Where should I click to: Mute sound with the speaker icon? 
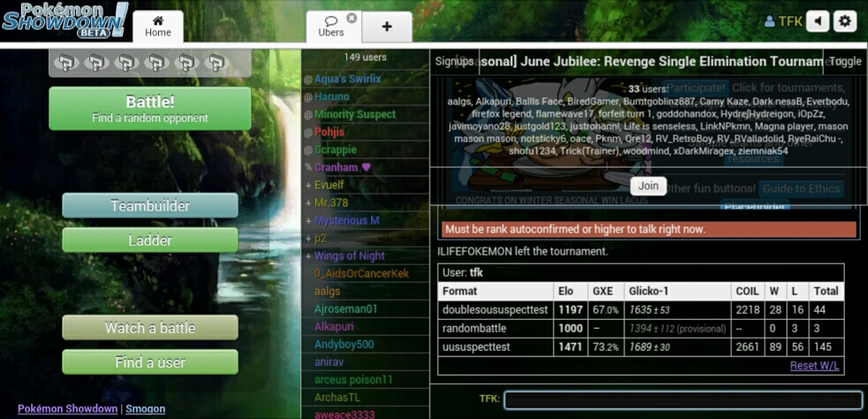point(818,21)
